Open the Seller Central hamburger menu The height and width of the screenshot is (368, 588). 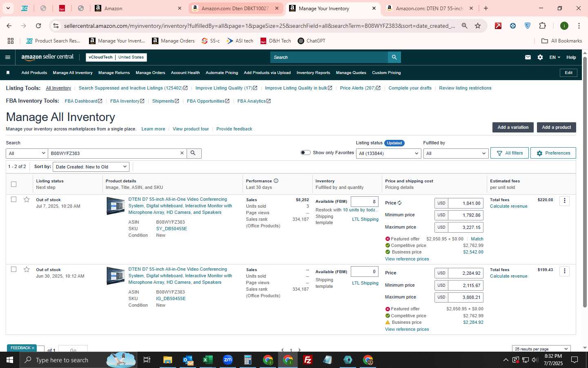pyautogui.click(x=7, y=57)
